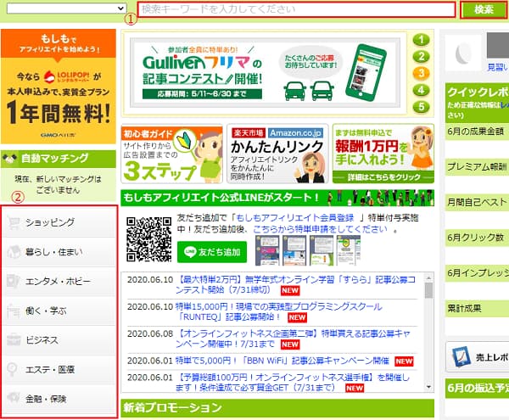Click the 売上レポート button with chart icon
The width and height of the screenshot is (509, 420).
(478, 356)
